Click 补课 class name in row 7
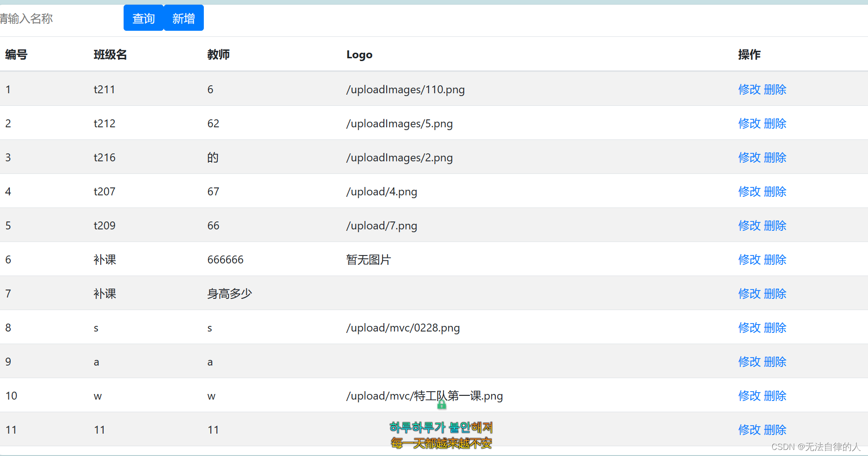The height and width of the screenshot is (456, 868). click(105, 293)
